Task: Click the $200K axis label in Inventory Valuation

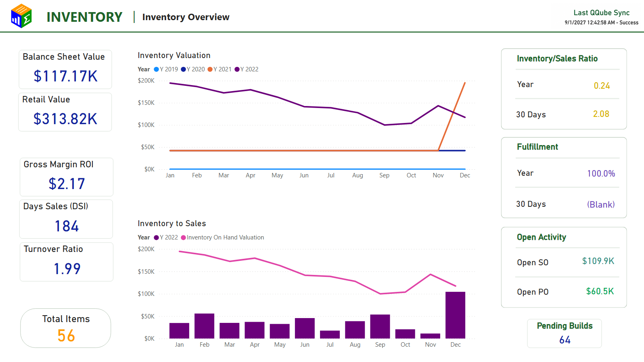Action: coord(146,81)
